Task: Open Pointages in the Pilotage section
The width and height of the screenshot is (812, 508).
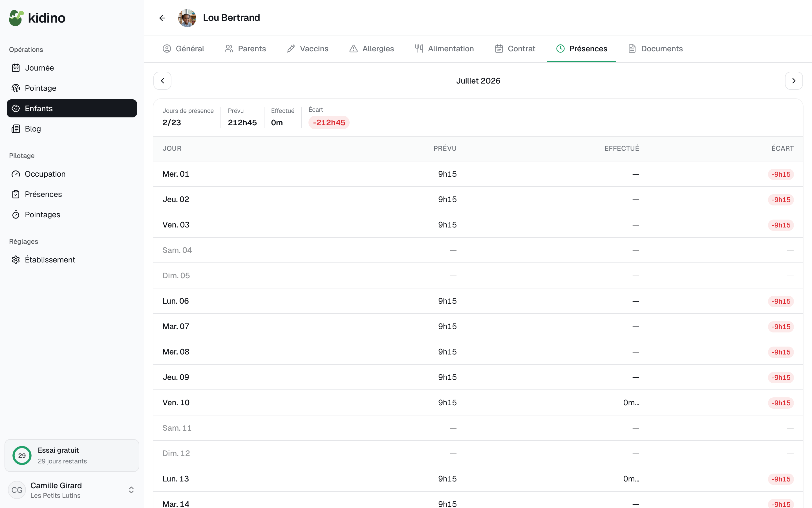Action: pyautogui.click(x=72, y=215)
